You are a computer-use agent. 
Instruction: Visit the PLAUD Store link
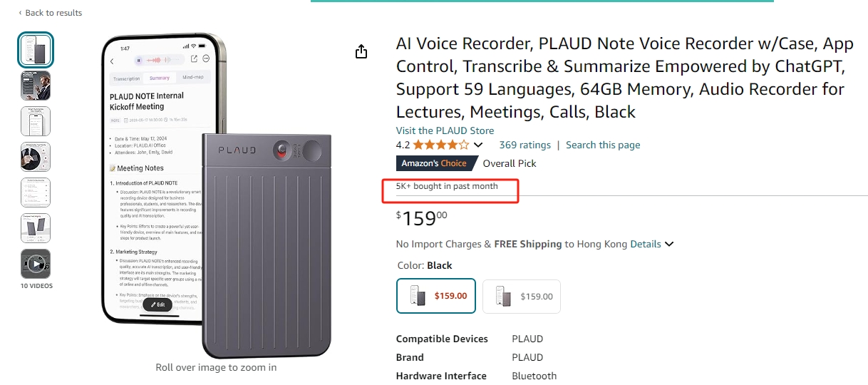pos(445,130)
